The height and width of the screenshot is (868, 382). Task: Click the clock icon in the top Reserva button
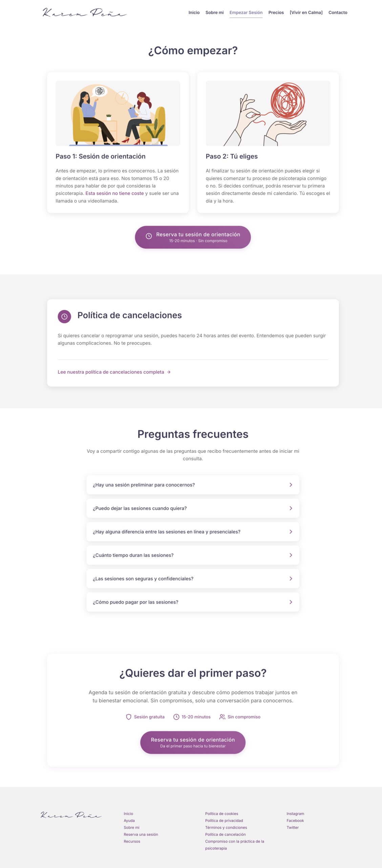click(x=149, y=236)
